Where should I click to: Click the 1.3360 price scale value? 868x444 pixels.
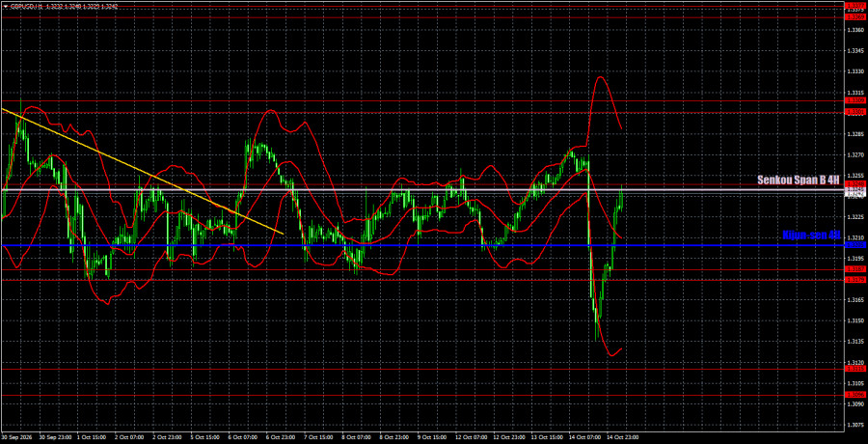click(x=855, y=30)
